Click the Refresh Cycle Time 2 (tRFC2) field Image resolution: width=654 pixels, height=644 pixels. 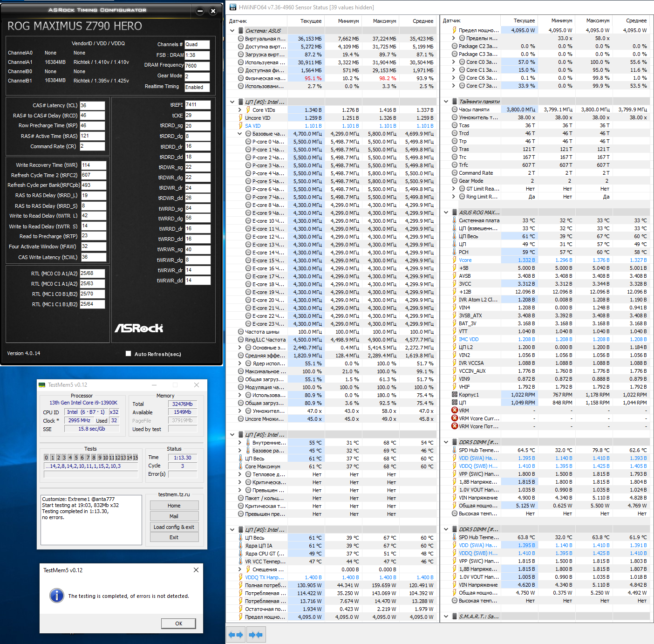click(x=94, y=175)
